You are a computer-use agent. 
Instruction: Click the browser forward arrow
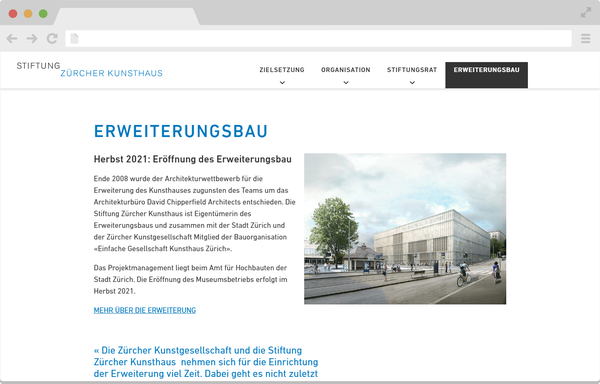(32, 38)
